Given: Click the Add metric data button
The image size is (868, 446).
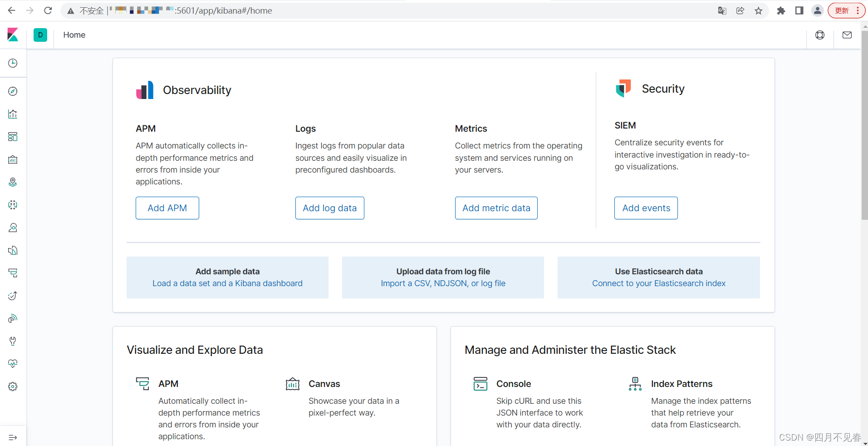Looking at the screenshot, I should coord(496,208).
